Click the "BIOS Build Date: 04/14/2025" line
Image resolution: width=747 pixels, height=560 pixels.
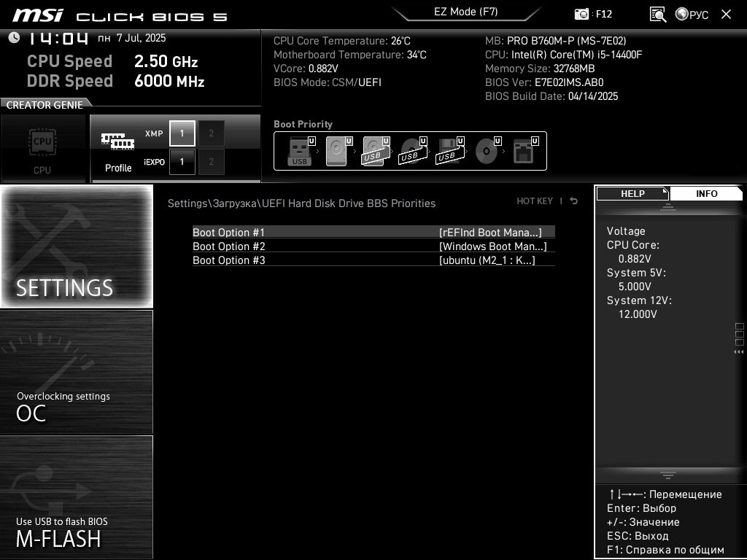pos(551,96)
